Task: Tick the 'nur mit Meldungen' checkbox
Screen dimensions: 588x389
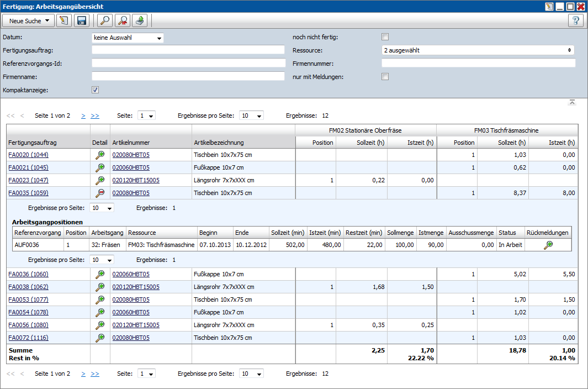Action: (385, 77)
